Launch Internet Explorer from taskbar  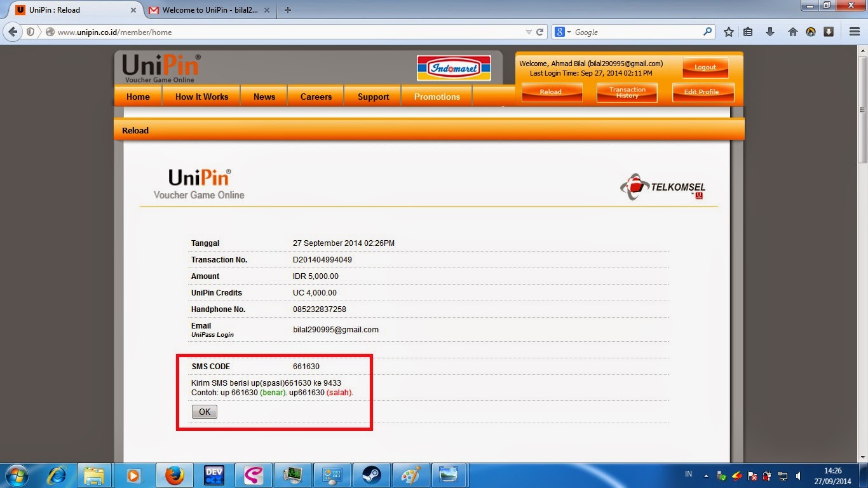coord(57,475)
